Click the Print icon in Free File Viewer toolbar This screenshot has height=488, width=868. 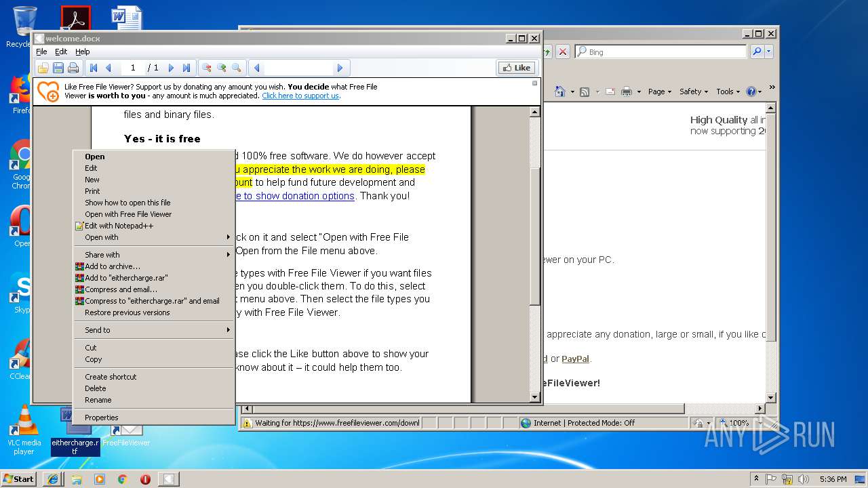click(73, 68)
